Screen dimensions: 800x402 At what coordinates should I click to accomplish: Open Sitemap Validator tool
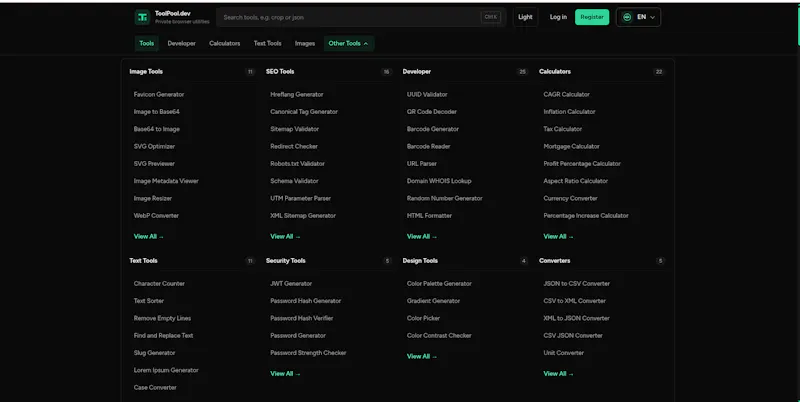294,129
